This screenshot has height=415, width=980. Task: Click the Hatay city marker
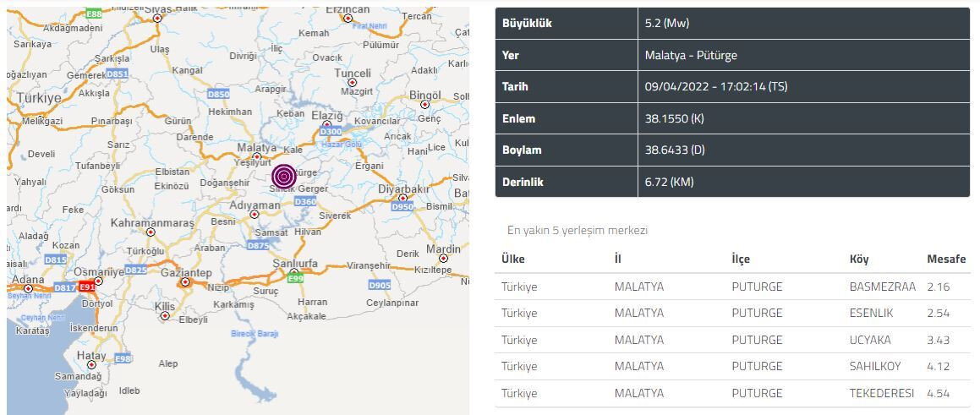(x=91, y=365)
